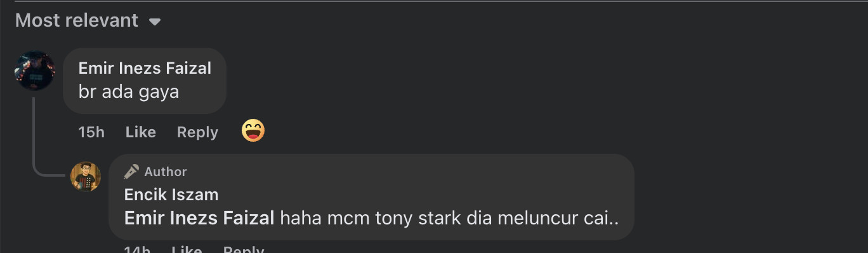This screenshot has height=253, width=868.
Task: Open the 15h comment timestamp
Action: coord(91,132)
